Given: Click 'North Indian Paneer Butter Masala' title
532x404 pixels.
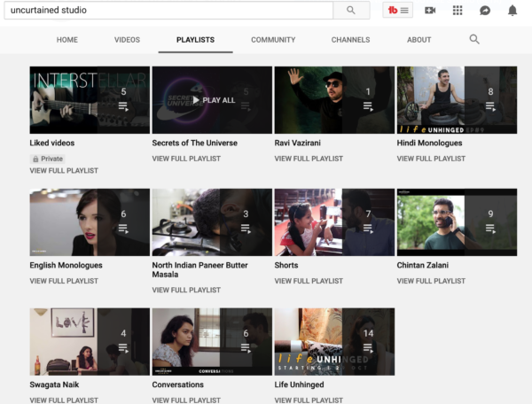Looking at the screenshot, I should (x=199, y=270).
